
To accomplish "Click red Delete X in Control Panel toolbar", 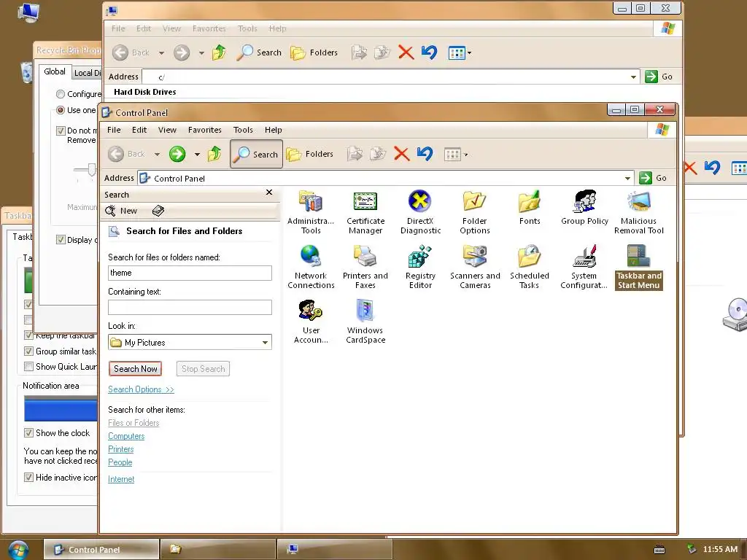I will pyautogui.click(x=402, y=154).
